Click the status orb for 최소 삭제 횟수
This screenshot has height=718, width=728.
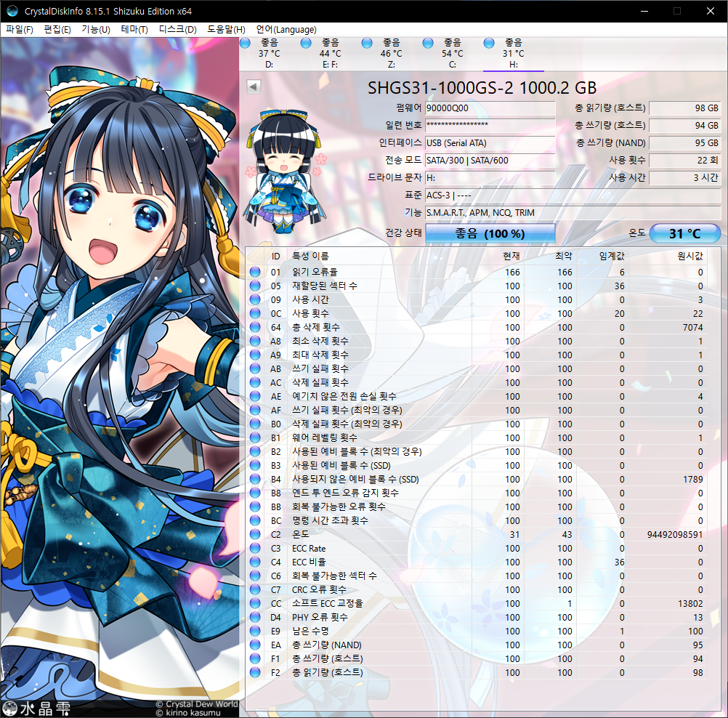[255, 341]
